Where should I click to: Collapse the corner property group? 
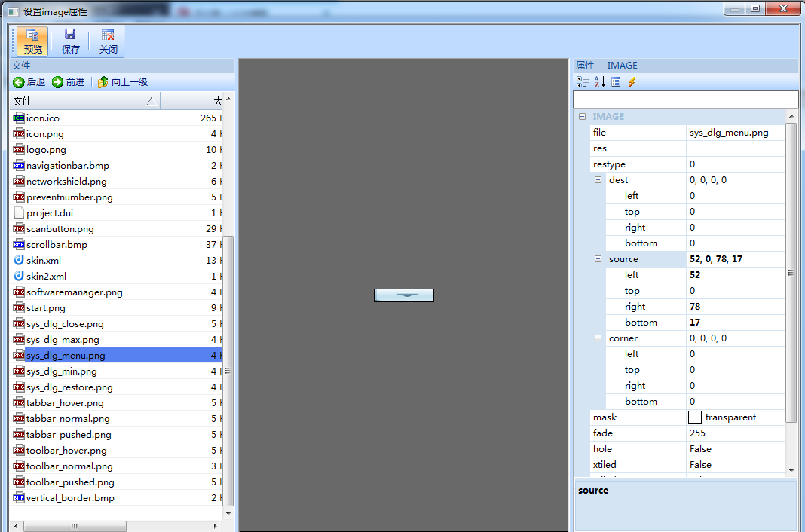(598, 338)
